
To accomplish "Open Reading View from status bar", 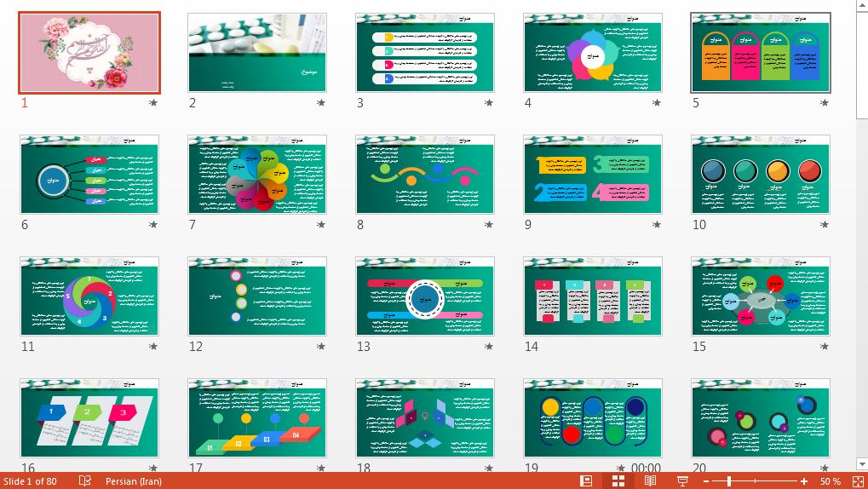I will pos(650,481).
